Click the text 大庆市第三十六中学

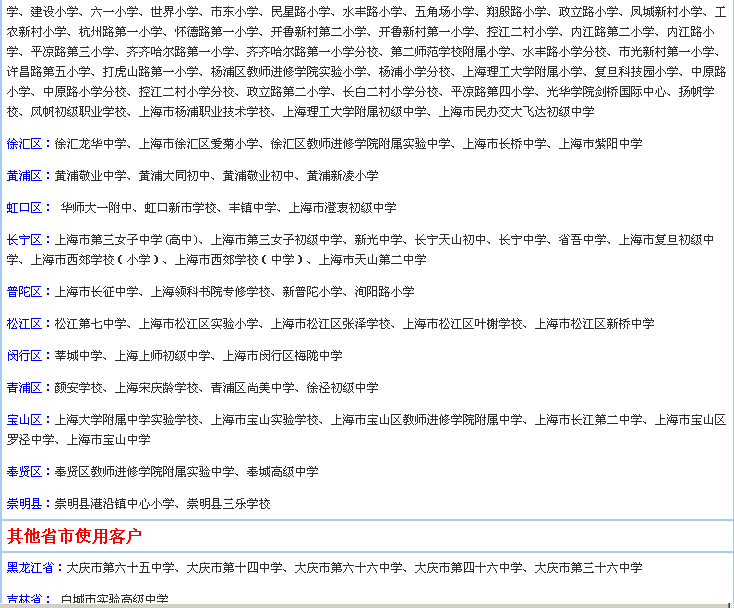589,568
